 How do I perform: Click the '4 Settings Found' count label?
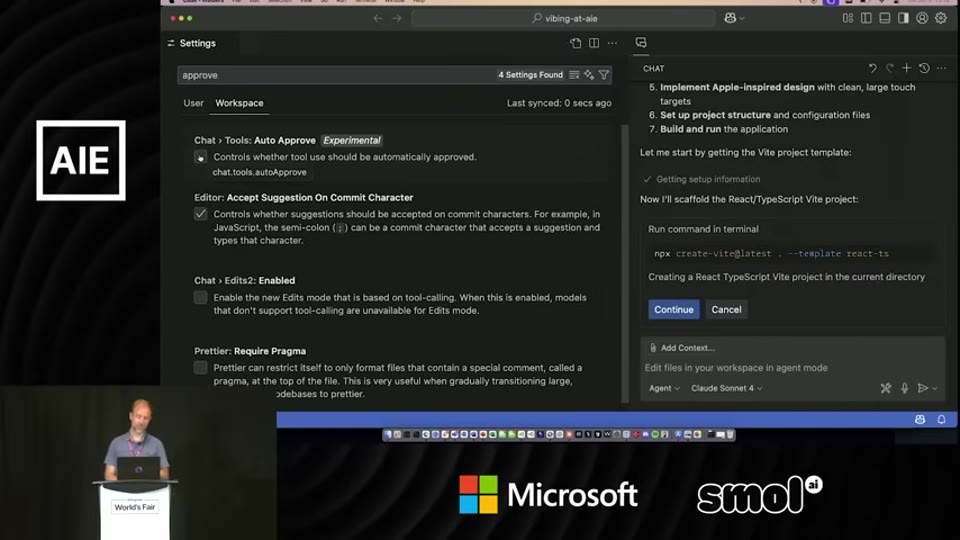530,75
